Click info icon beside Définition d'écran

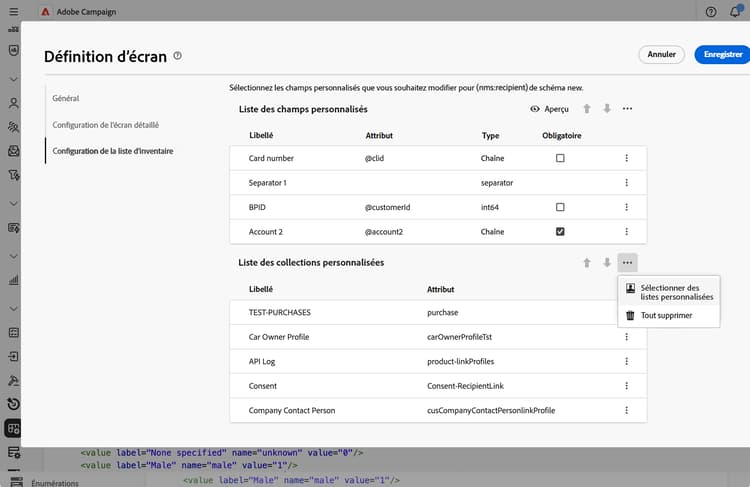coord(177,56)
